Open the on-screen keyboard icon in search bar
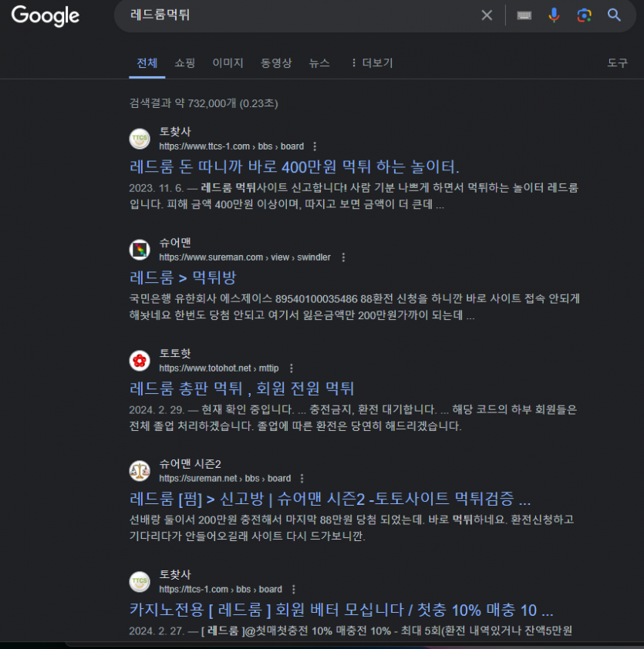 click(524, 15)
